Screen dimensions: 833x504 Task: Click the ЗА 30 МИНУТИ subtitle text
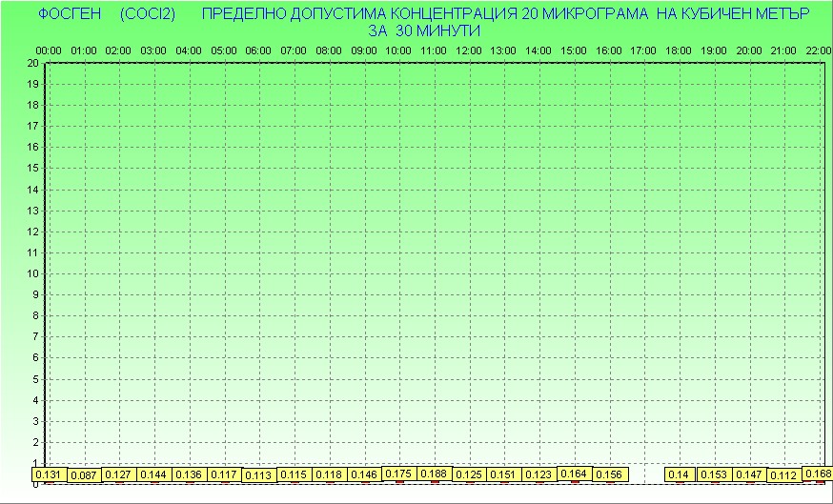(423, 30)
